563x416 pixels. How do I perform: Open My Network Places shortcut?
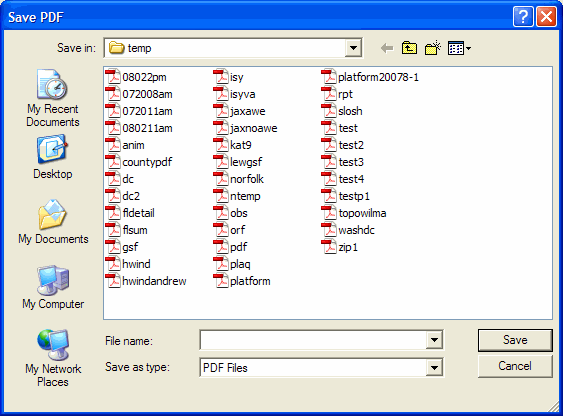pos(53,358)
